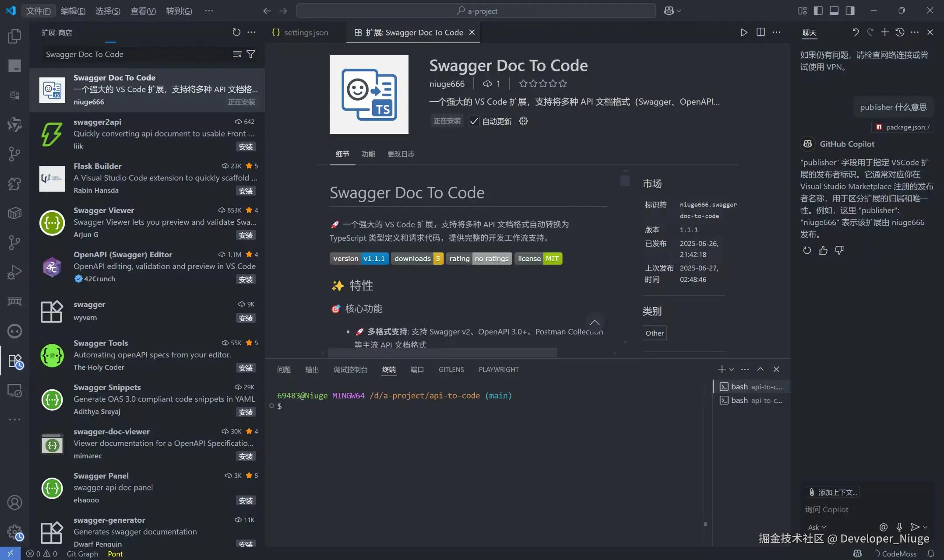
Task: Click the split editor right icon
Action: pyautogui.click(x=761, y=32)
